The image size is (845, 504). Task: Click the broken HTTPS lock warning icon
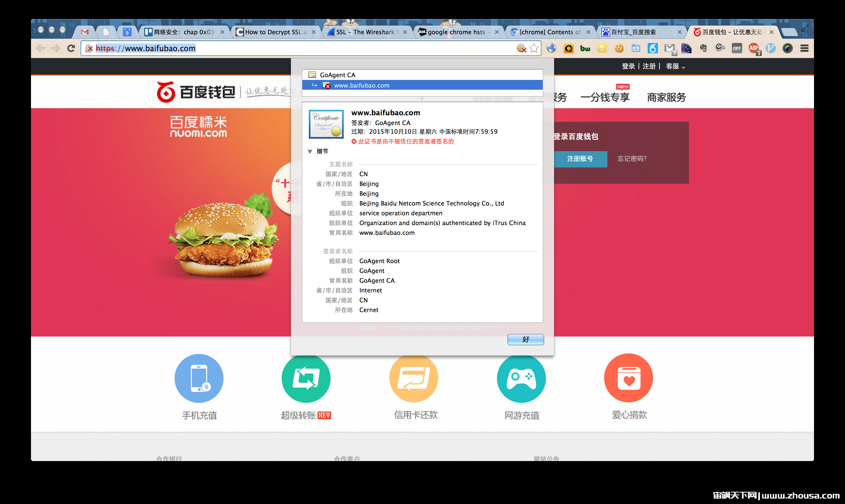click(89, 48)
